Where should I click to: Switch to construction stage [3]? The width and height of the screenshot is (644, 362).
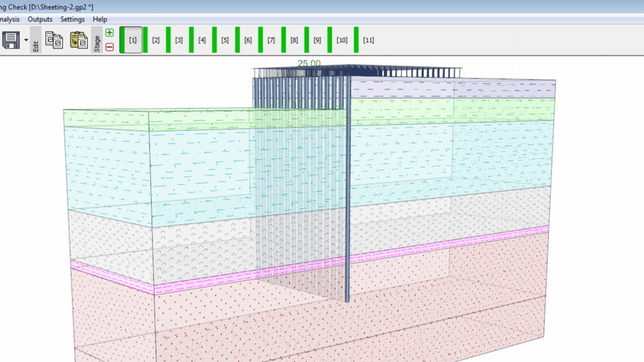coord(179,40)
